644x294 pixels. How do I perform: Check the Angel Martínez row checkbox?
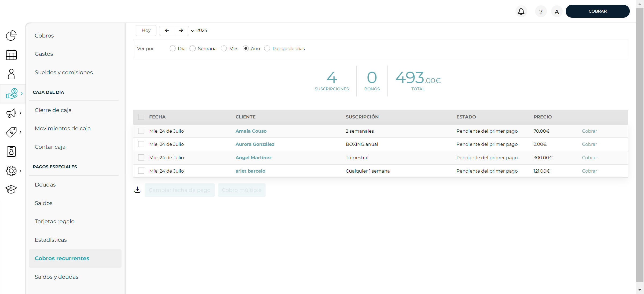pos(141,158)
